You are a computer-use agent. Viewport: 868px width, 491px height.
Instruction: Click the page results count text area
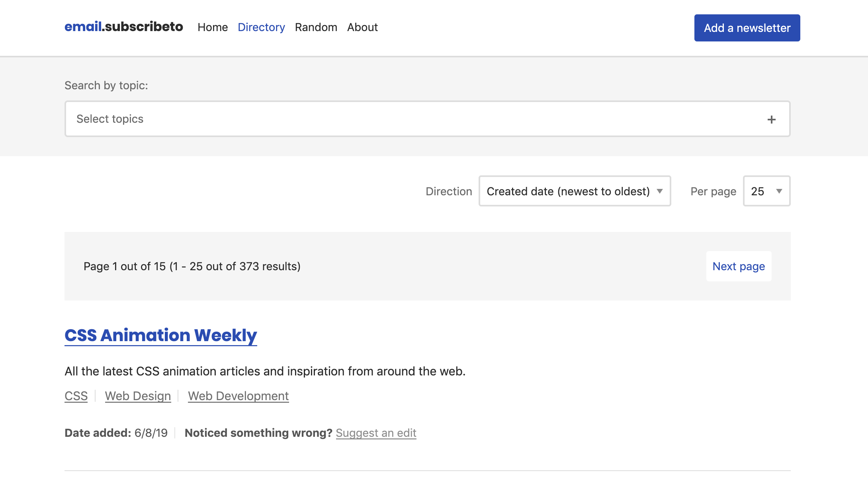pos(192,266)
